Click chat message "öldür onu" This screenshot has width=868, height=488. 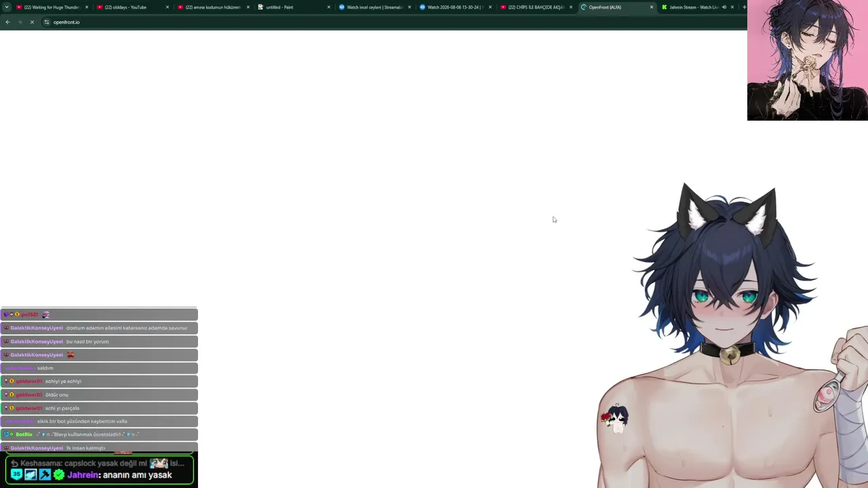click(x=57, y=395)
